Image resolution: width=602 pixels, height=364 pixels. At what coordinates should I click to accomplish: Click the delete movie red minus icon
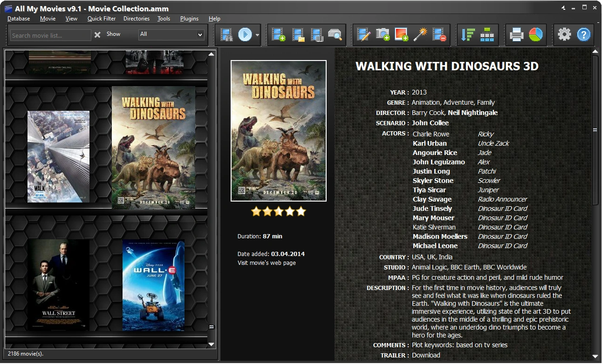click(439, 34)
